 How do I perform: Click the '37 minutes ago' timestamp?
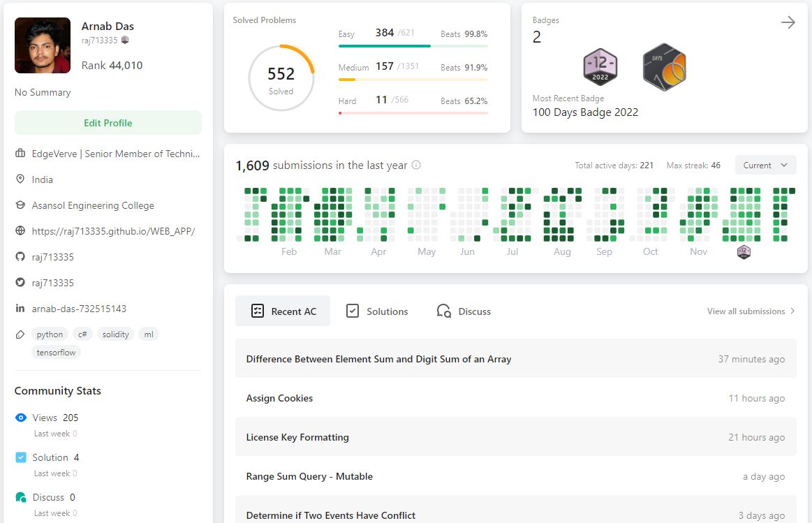751,359
